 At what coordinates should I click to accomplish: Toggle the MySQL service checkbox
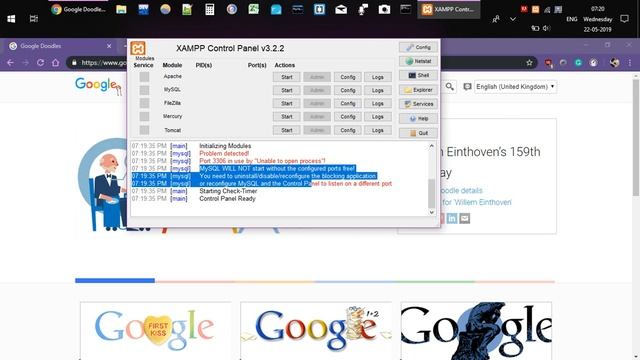pyautogui.click(x=144, y=90)
